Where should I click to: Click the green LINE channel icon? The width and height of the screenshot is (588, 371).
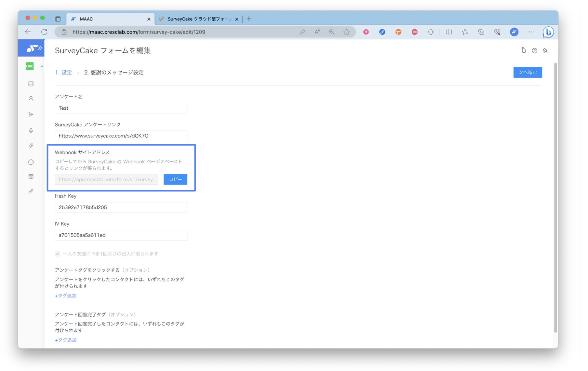pyautogui.click(x=30, y=66)
